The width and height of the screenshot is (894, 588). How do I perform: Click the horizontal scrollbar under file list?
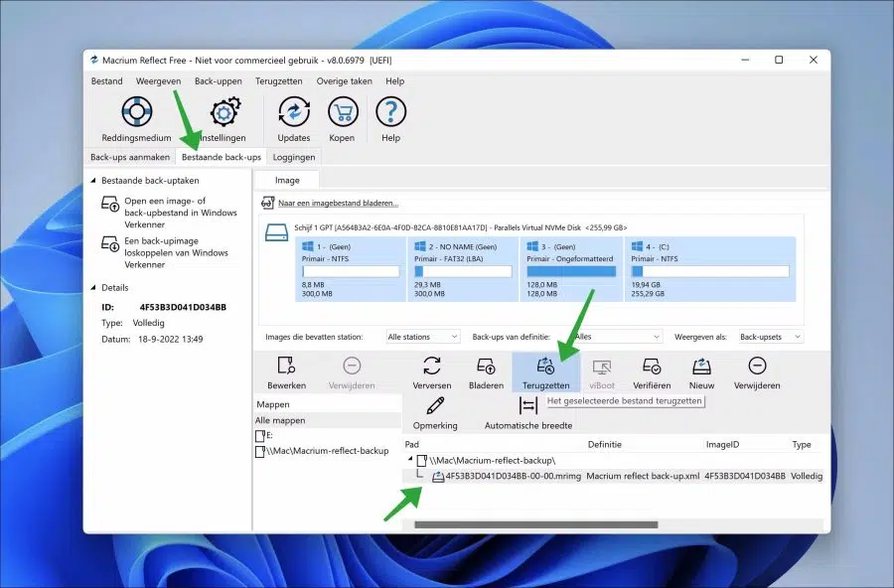pos(536,524)
